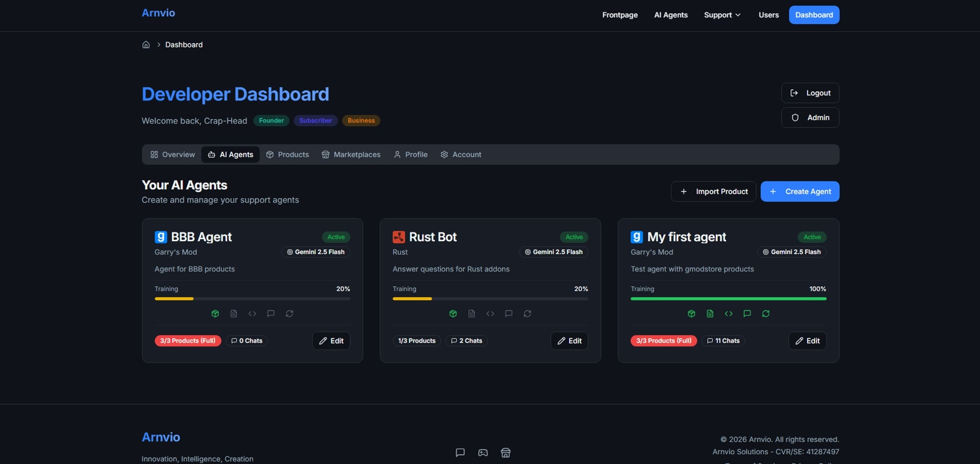
Task: Click the home breadcrumb icon
Action: [146, 45]
